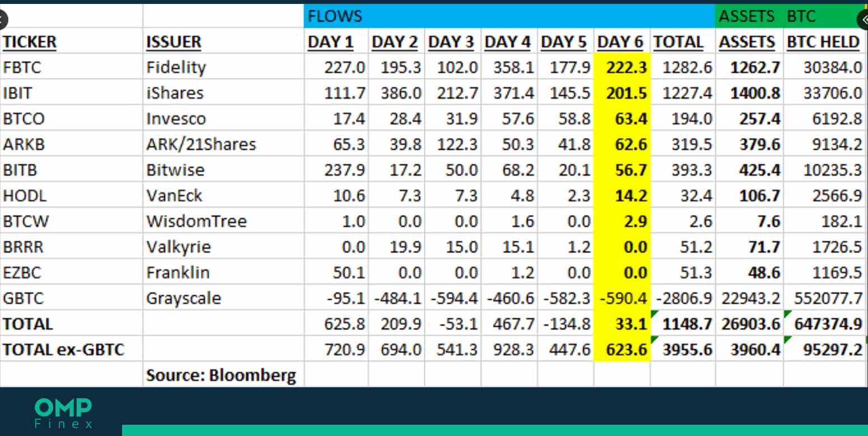
Task: Click the DAY 6 column header
Action: pyautogui.click(x=621, y=42)
